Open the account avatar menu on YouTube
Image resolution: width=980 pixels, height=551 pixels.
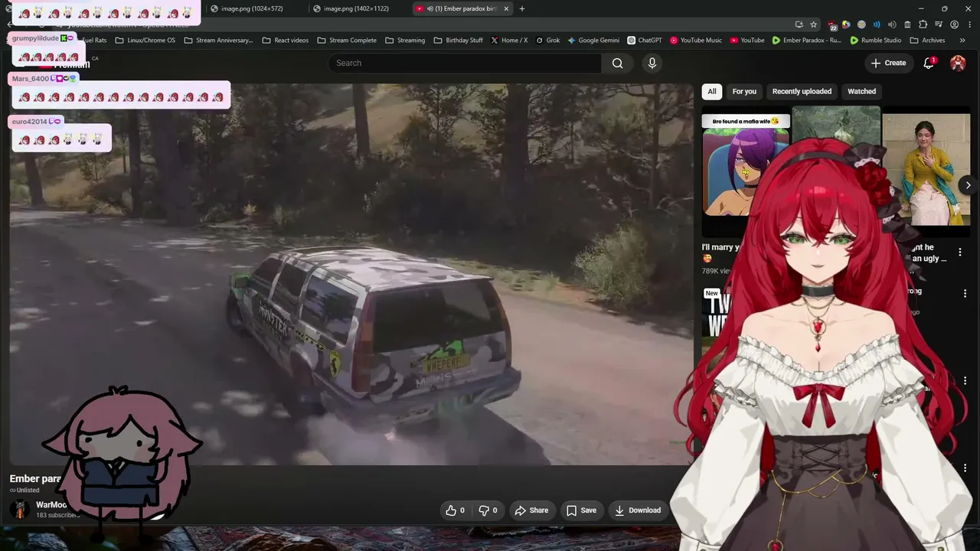[958, 63]
